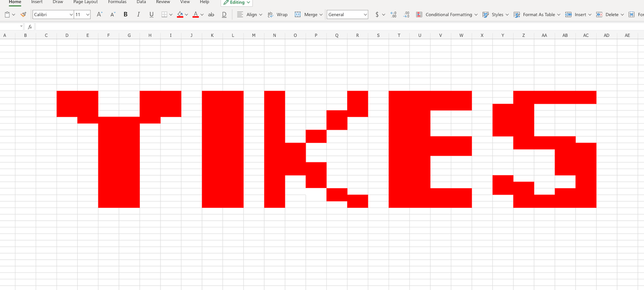
Task: Click the Format Painter brush icon
Action: point(23,15)
